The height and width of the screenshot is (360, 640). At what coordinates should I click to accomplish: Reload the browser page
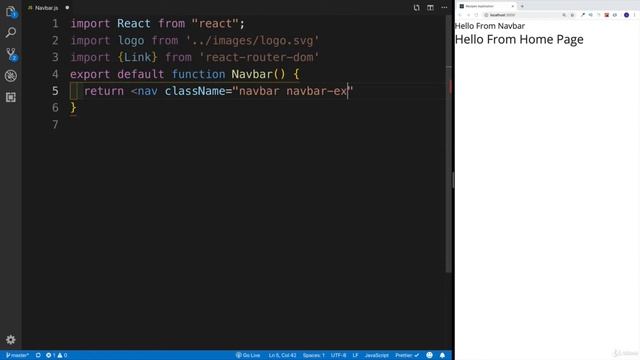476,15
